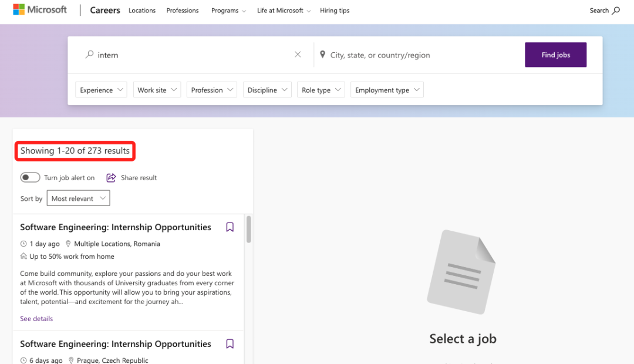Viewport: 634px width, 364px height.
Task: Click the pin icon by Multiple Locations, Romania
Action: click(68, 244)
